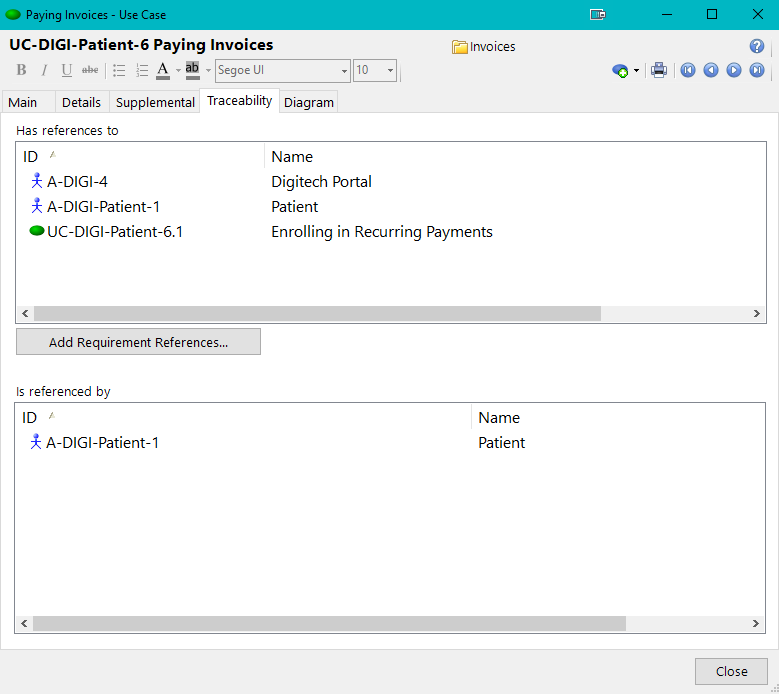Click the UC-DIGI-Patient-6 Paying Invoices title
Screen dimensions: 779x694
pyautogui.click(x=141, y=45)
